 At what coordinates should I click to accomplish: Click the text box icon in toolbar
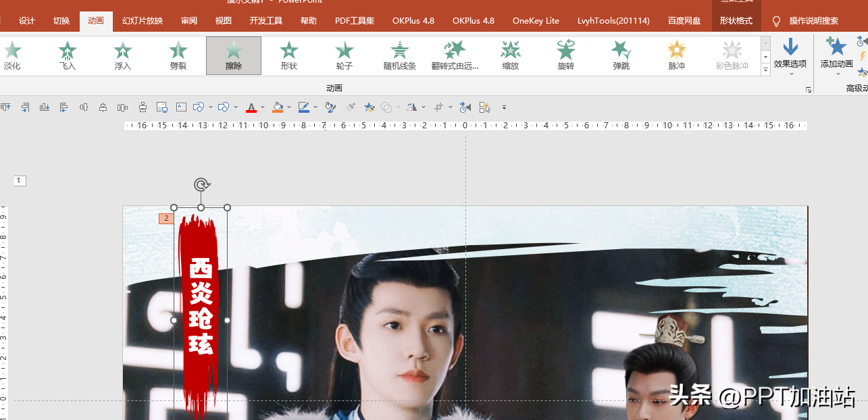tap(181, 107)
